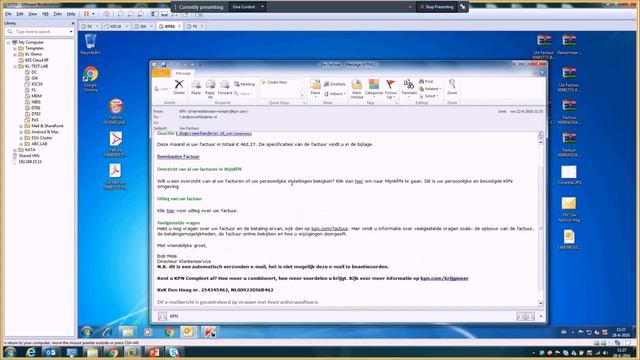The image size is (640, 360).
Task: Select Shared VMs in library tree
Action: click(29, 156)
